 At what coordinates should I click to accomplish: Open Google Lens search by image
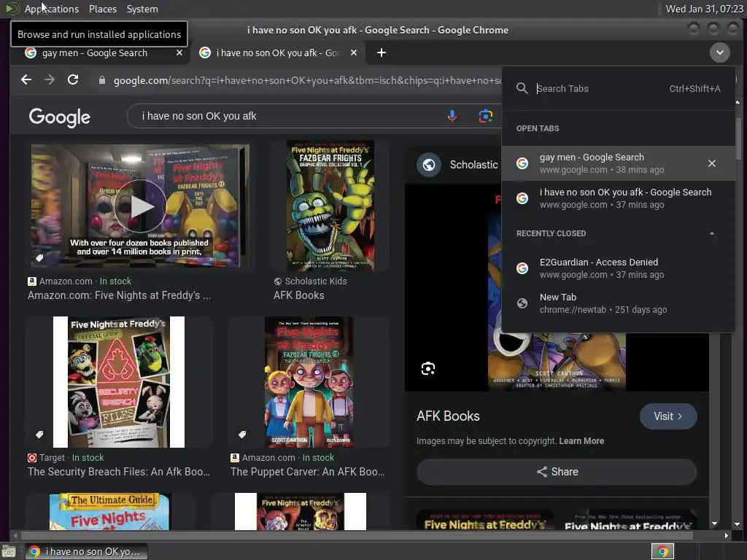click(x=485, y=116)
